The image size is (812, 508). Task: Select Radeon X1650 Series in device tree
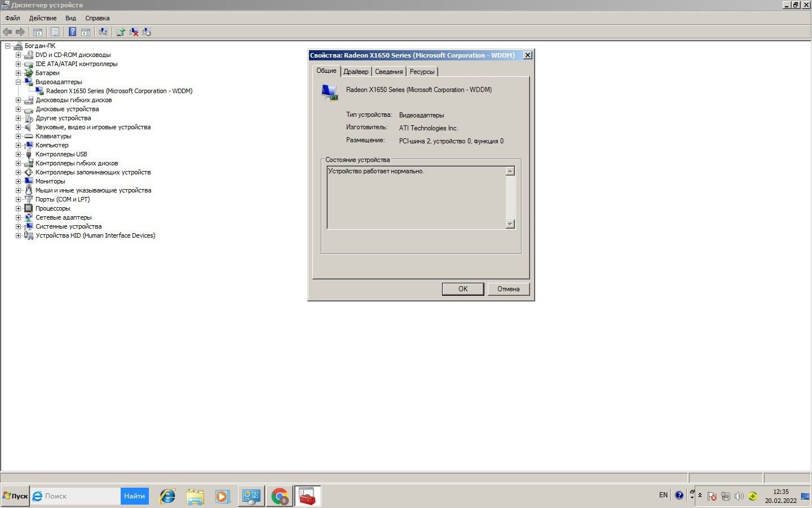[119, 91]
